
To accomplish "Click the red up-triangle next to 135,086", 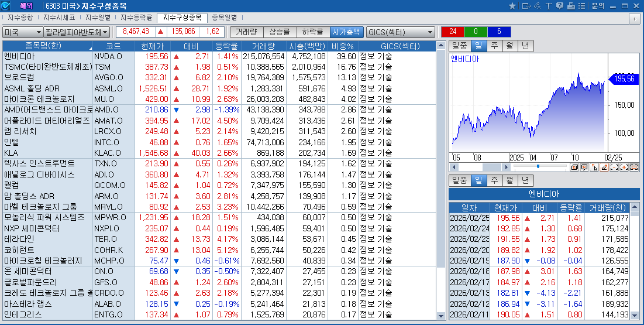I will pos(161,32).
